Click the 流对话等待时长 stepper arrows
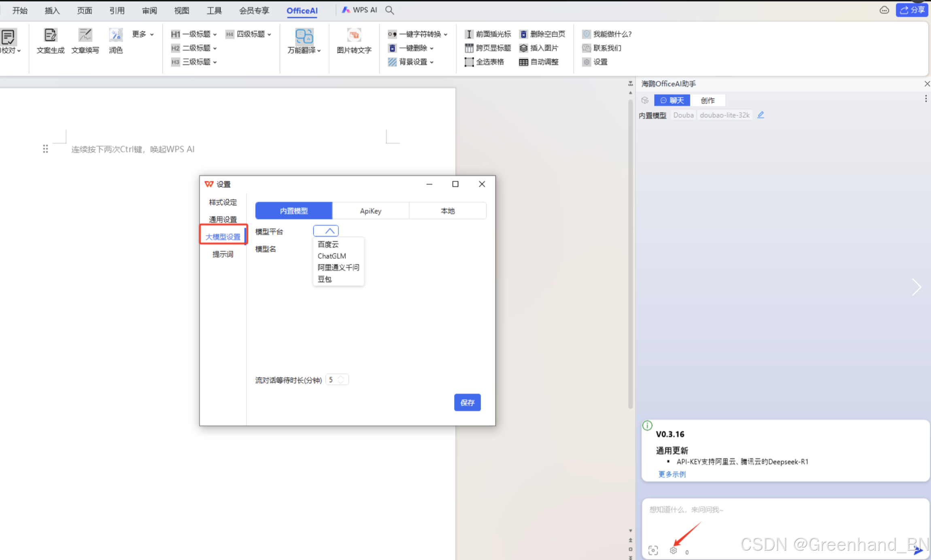Image resolution: width=931 pixels, height=560 pixels. coord(341,380)
